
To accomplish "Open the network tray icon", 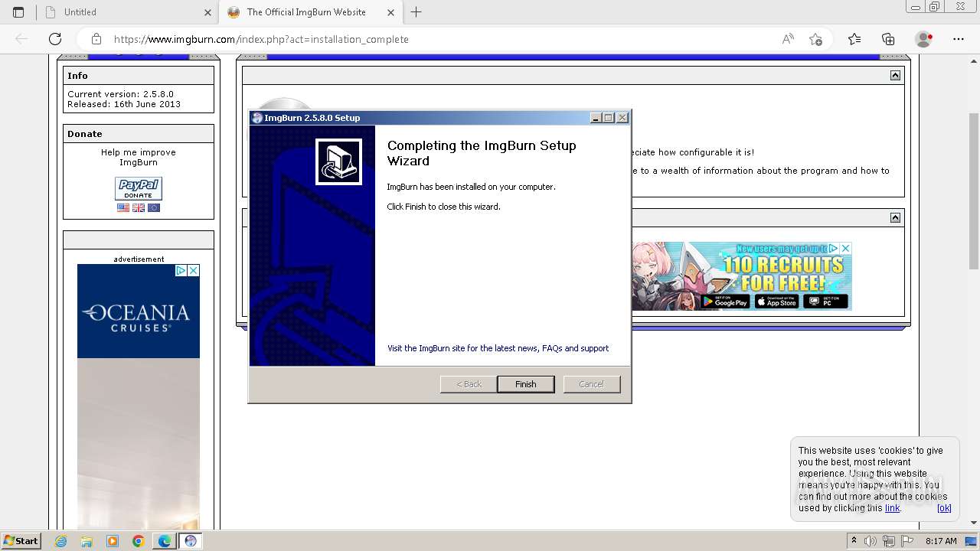I will (888, 541).
